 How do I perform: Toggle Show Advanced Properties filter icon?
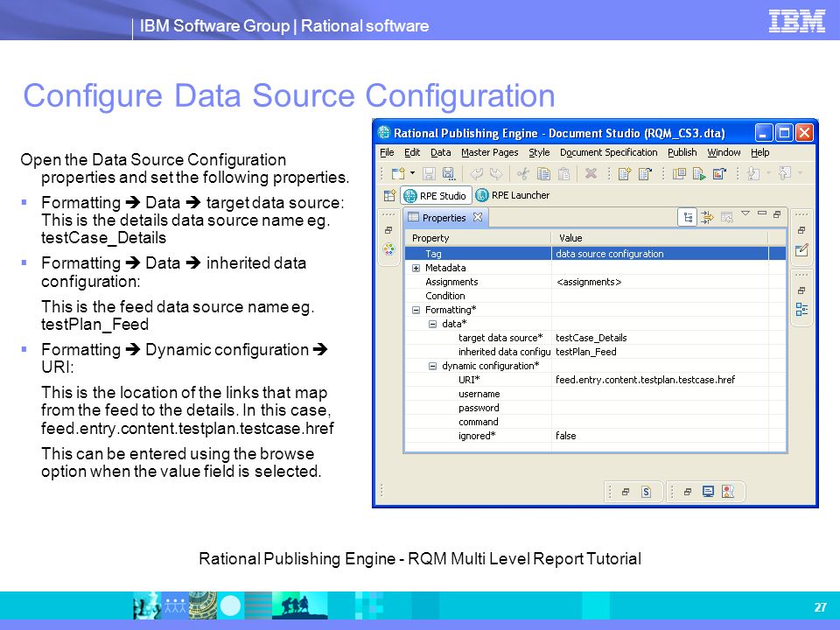(x=707, y=218)
